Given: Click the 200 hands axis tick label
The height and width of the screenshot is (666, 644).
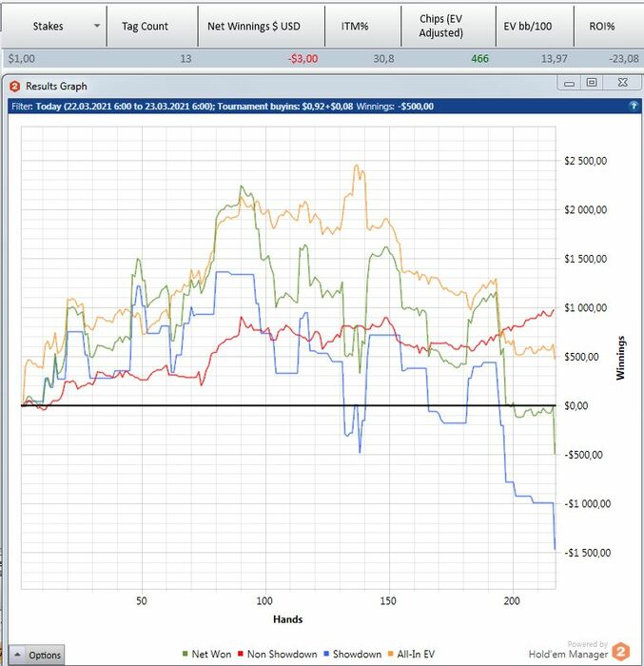Looking at the screenshot, I should pos(512,601).
